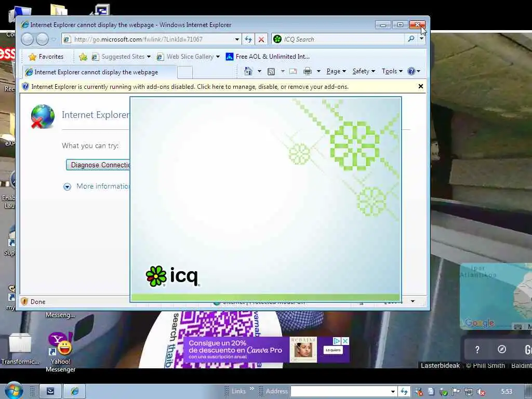Click the RSS Feeds icon
The image size is (532, 399).
coord(271,71)
